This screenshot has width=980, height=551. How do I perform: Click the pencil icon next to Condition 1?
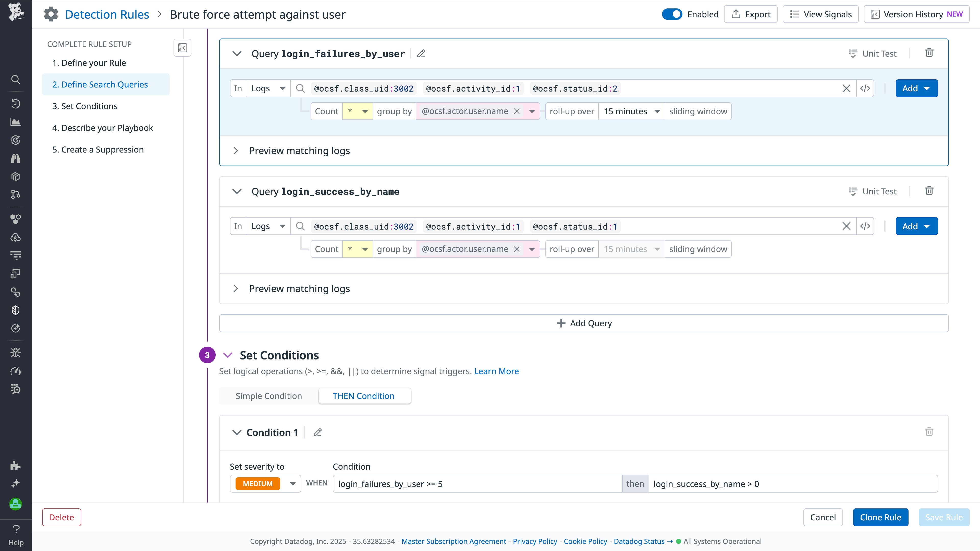318,432
